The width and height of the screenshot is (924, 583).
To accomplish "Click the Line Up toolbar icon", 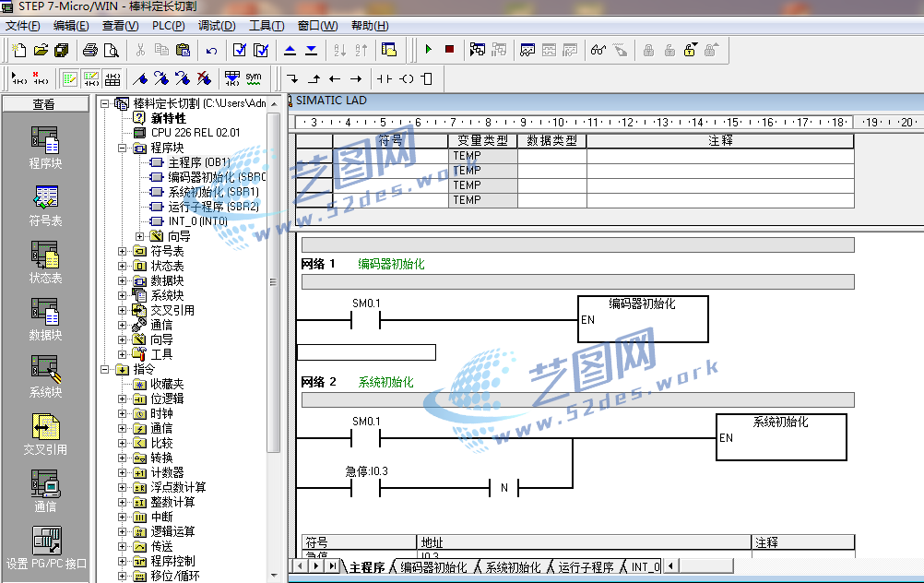I will 314,78.
